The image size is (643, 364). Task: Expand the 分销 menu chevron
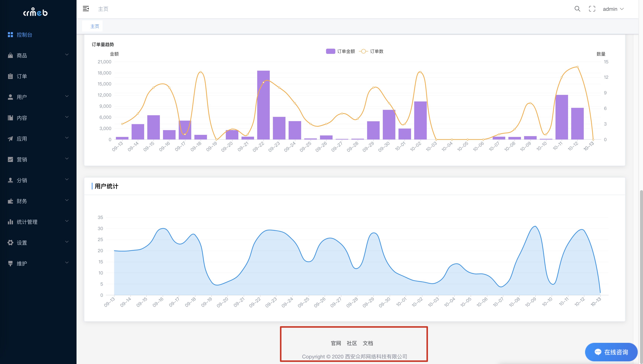[x=67, y=179]
